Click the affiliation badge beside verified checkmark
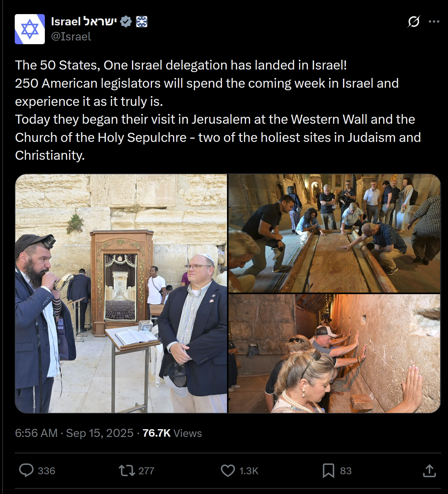Viewport: 448px width, 494px height. [142, 22]
